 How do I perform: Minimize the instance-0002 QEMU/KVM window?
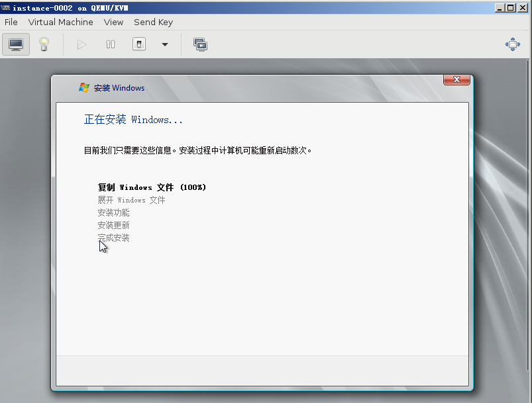pos(500,7)
